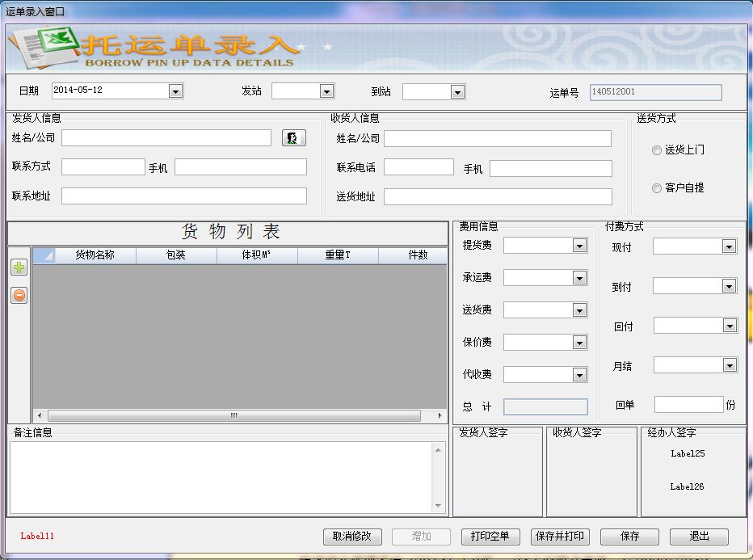Click the 回单 copies input field
Image resolution: width=753 pixels, height=560 pixels.
click(x=689, y=404)
